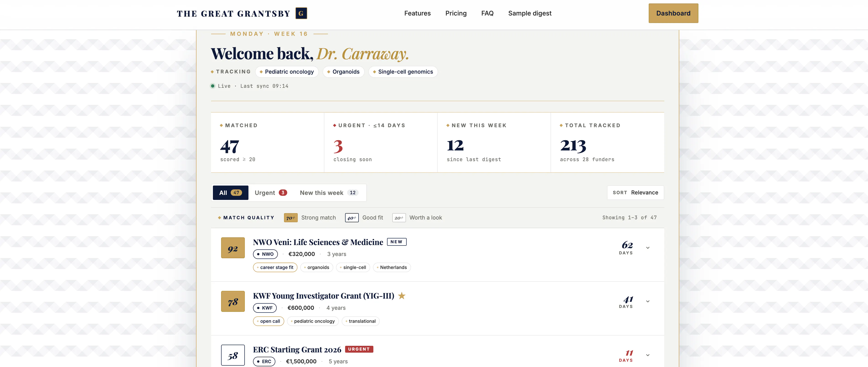This screenshot has height=367, width=868.
Task: Click the 70+ Strong match legend badge
Action: point(290,218)
